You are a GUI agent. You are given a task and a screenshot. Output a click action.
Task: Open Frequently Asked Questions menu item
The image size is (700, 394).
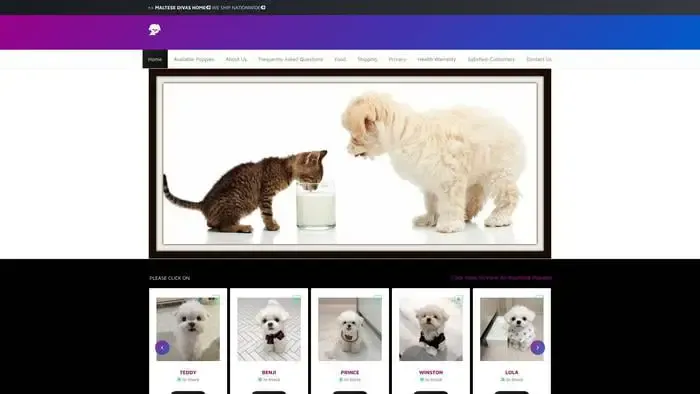[290, 59]
